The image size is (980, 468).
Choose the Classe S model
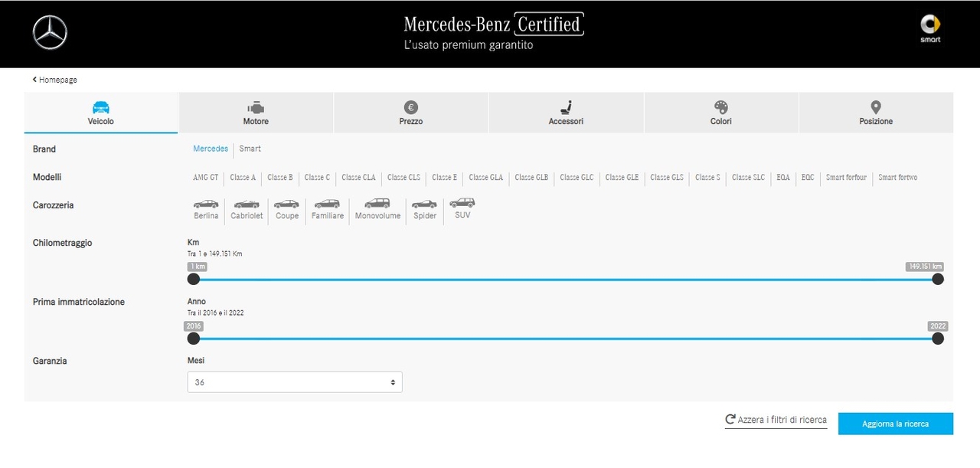coord(707,178)
